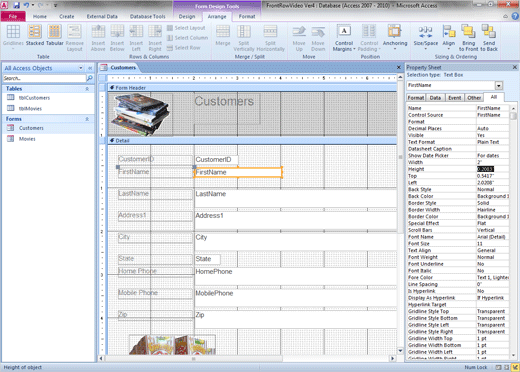
Task: Click the navigation pane Search box
Action: [44, 78]
